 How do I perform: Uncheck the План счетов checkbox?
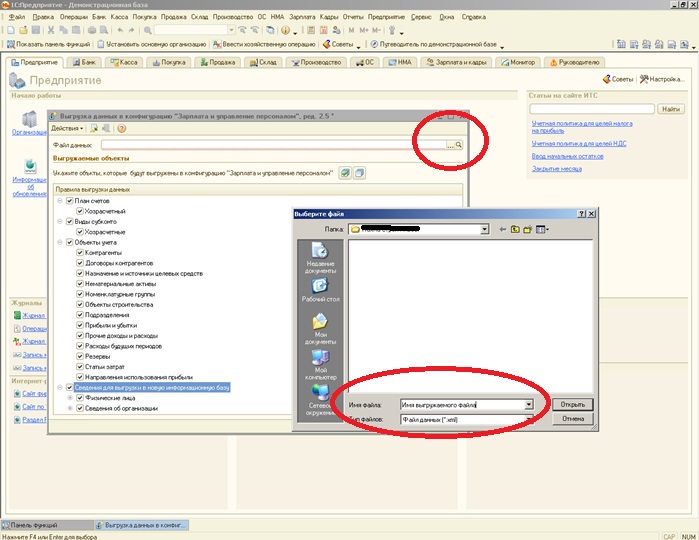[70, 201]
